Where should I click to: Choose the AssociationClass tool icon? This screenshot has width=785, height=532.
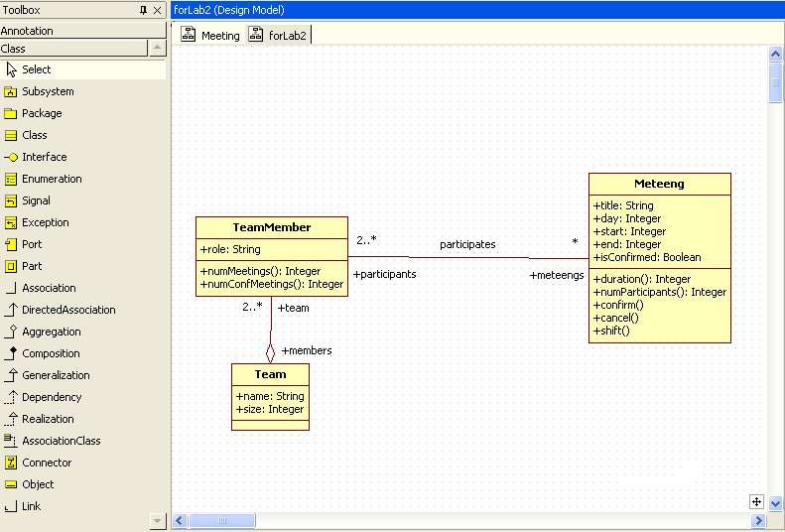(11, 441)
